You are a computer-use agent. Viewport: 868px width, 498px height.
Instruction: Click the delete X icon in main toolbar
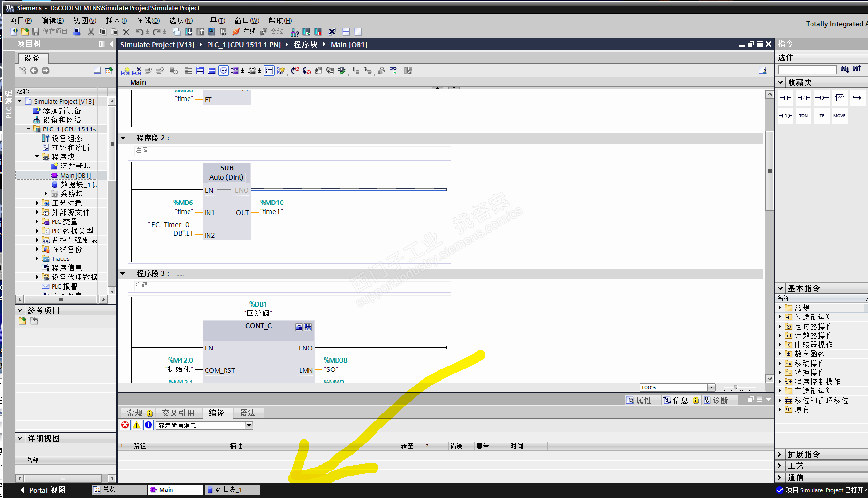tap(126, 32)
